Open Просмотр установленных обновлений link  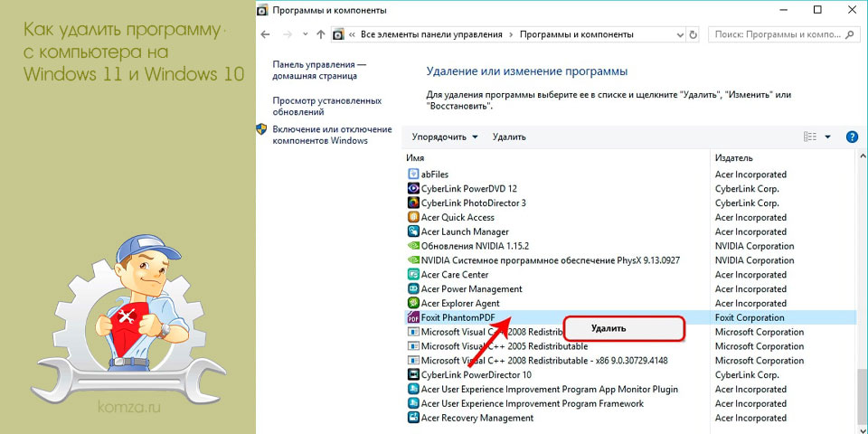[x=327, y=107]
